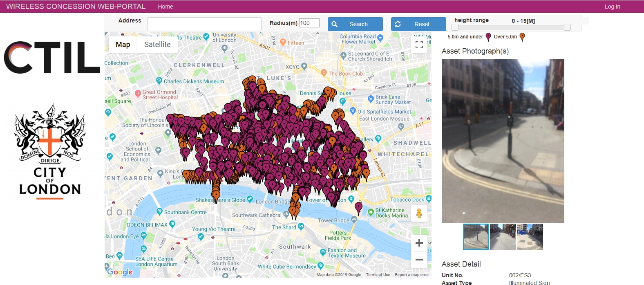Viewport: 644px width, 285px height.
Task: Select the third asset photo thumbnail
Action: [530, 237]
